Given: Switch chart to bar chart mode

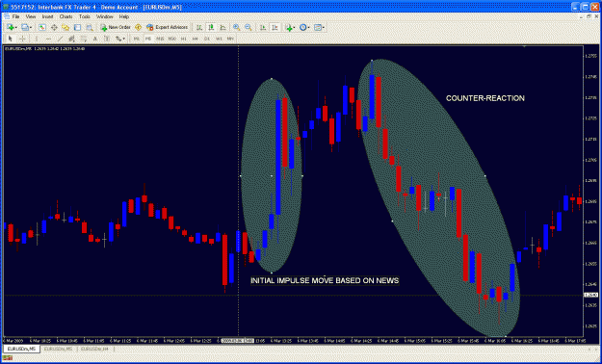Looking at the screenshot, I should pos(198,27).
